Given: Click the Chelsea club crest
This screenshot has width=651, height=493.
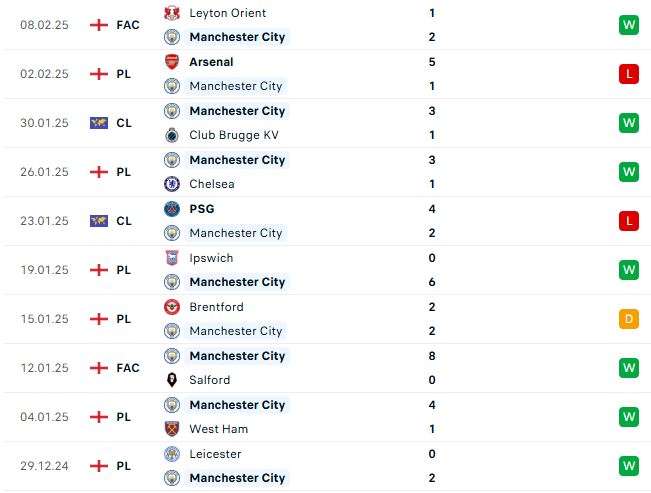Looking at the screenshot, I should [x=172, y=184].
